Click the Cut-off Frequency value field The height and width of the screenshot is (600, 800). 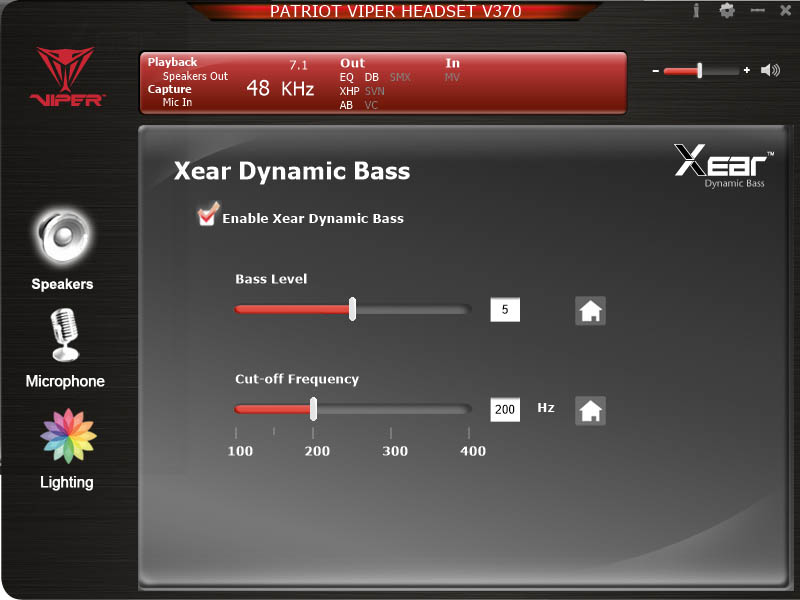505,410
